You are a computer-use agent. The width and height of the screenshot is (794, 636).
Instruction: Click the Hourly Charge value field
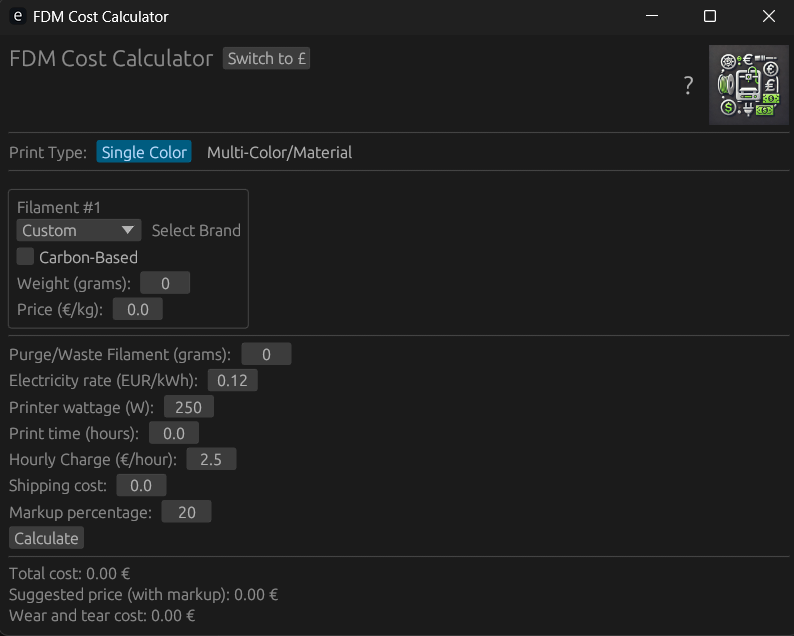pyautogui.click(x=211, y=459)
